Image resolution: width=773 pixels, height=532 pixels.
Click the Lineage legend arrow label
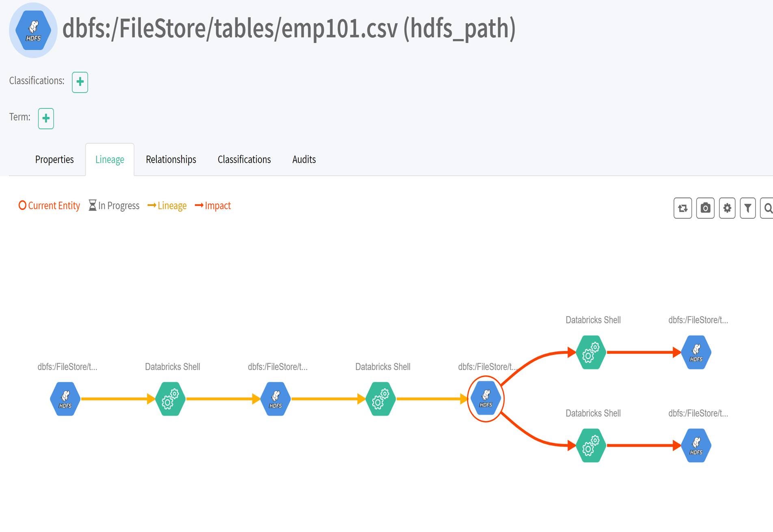tap(167, 206)
